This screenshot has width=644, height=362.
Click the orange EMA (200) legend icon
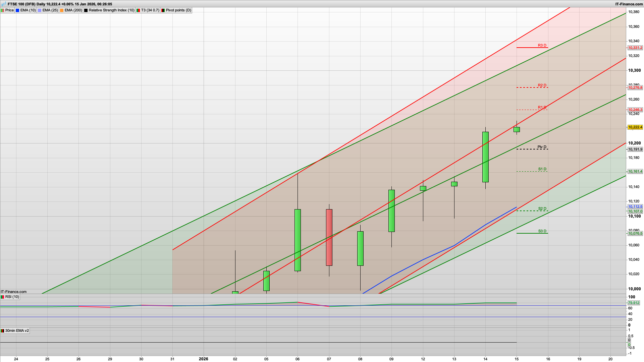point(61,10)
